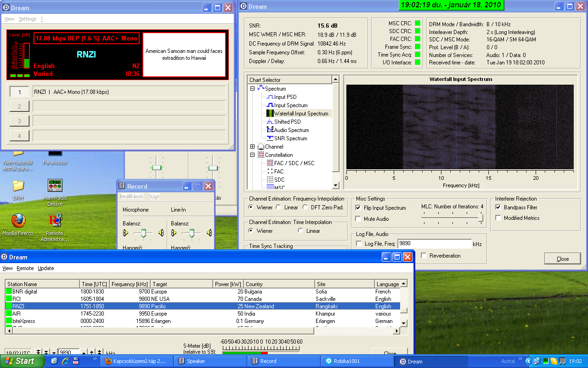Open Remote menu in stations window
Screen dimensions: 588x368
pyautogui.click(x=25, y=268)
